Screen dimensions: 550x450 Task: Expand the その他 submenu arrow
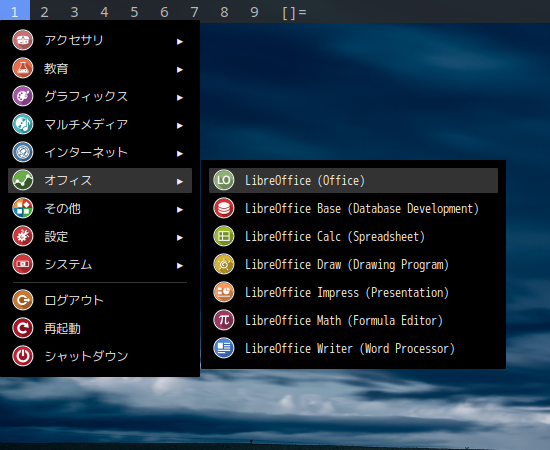180,210
